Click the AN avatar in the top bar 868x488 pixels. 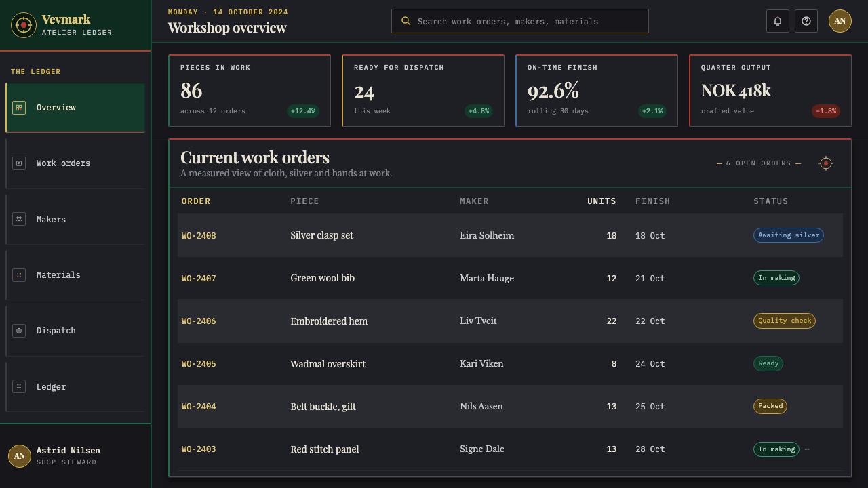pos(840,21)
